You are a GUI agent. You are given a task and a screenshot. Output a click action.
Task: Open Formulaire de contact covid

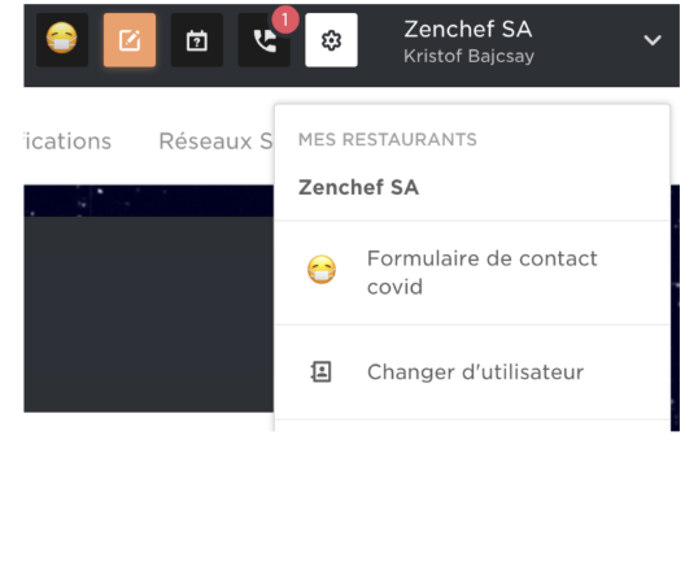coord(472,273)
